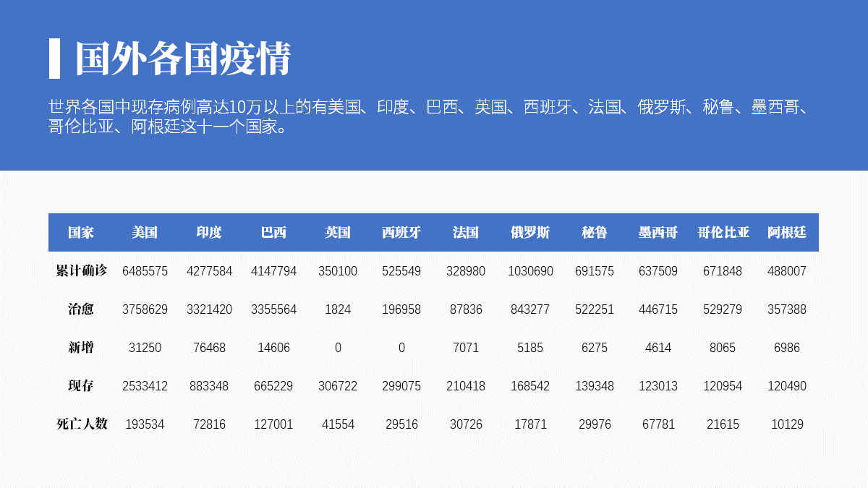Select the cell value 4147794
This screenshot has width=868, height=488.
pos(273,271)
